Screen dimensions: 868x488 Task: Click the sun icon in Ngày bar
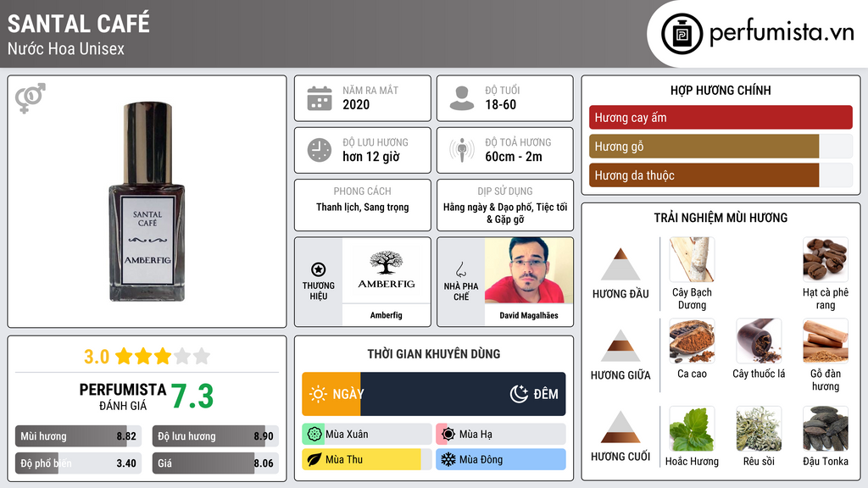318,394
